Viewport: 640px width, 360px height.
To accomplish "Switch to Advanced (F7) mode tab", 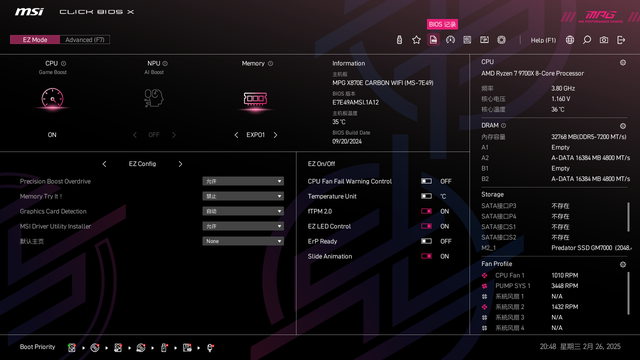I will point(85,40).
